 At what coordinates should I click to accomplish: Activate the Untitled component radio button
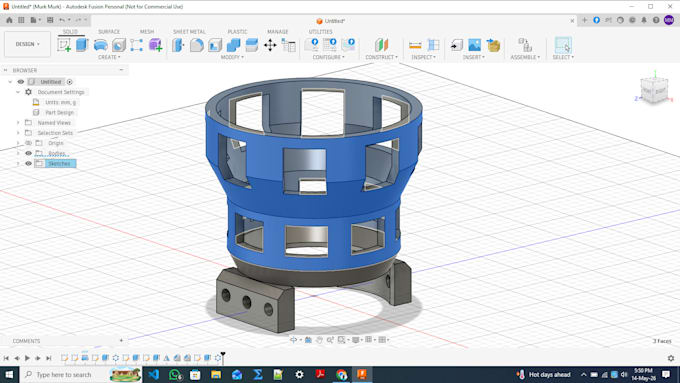point(69,82)
